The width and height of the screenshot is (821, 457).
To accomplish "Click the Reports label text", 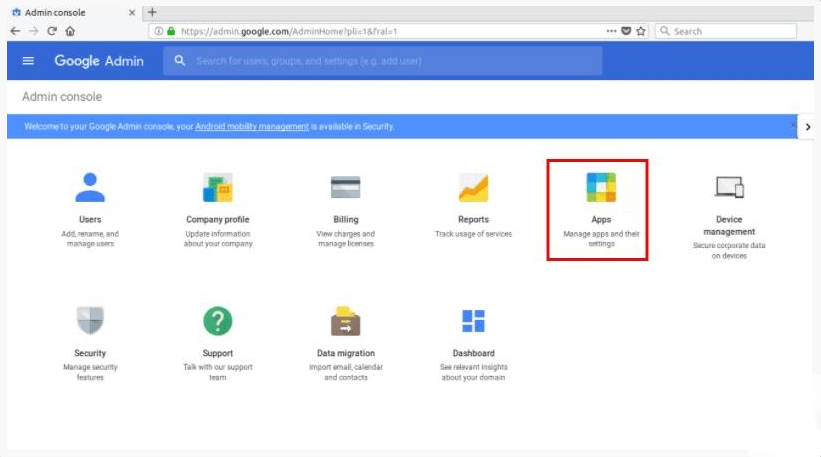I will [x=473, y=219].
